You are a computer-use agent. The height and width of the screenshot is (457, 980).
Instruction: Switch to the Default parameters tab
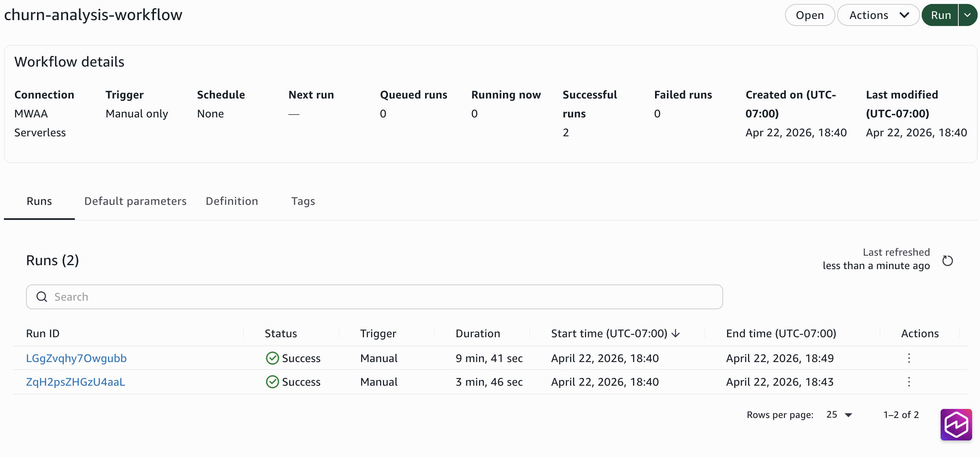tap(135, 201)
